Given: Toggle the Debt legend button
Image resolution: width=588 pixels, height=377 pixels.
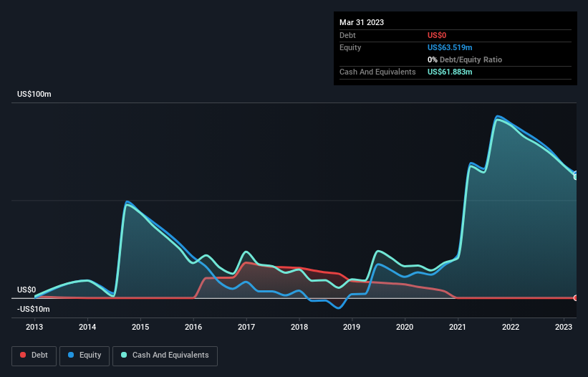Looking at the screenshot, I should [x=34, y=355].
